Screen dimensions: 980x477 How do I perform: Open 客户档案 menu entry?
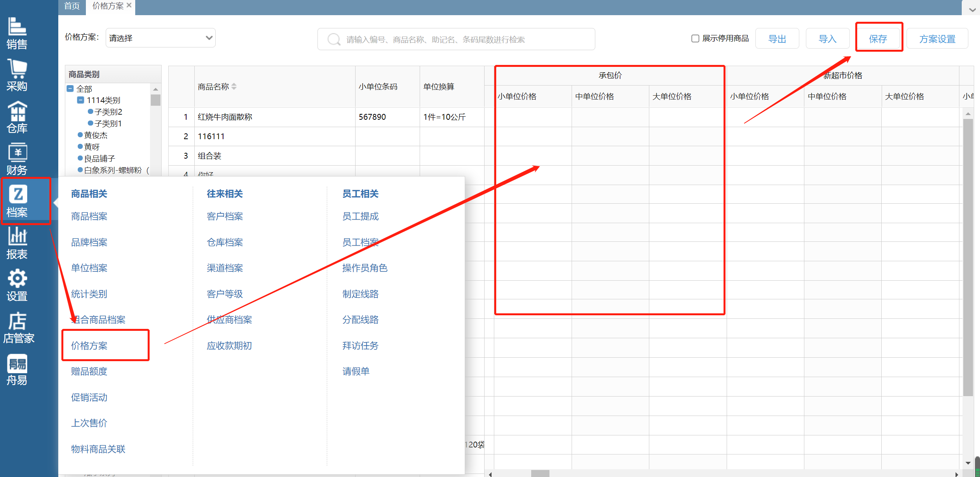click(x=225, y=216)
